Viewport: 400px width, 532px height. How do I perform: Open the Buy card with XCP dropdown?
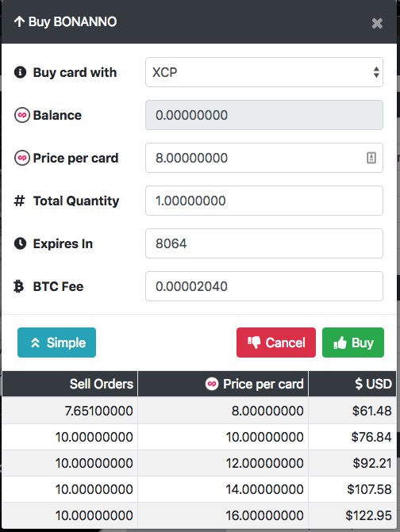coord(264,72)
